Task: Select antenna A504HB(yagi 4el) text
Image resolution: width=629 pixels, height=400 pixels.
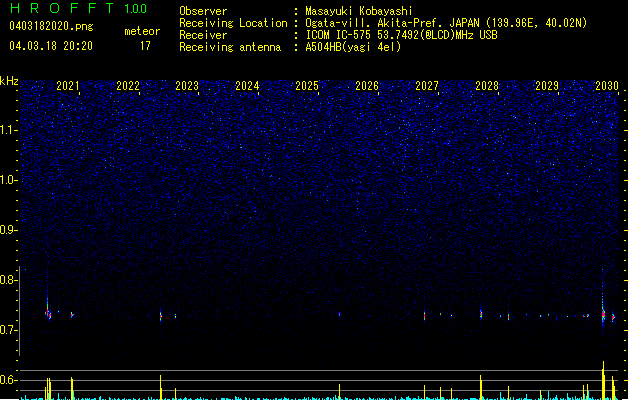Action: [353, 47]
